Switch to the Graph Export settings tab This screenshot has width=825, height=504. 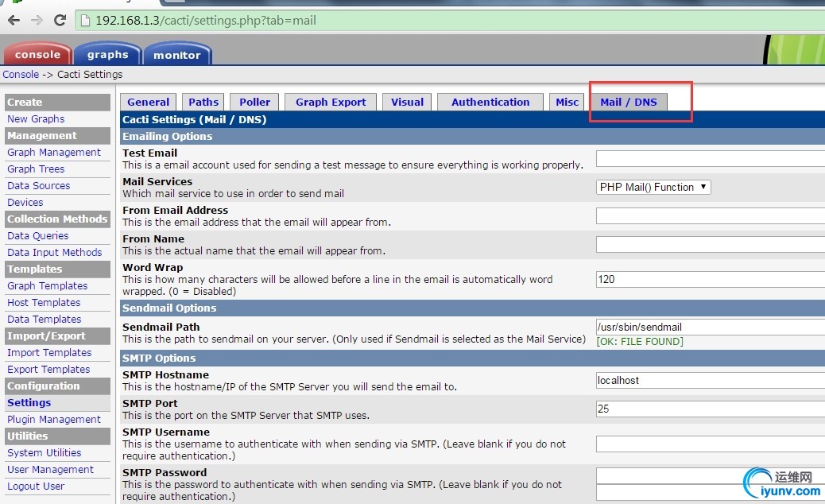(x=331, y=102)
